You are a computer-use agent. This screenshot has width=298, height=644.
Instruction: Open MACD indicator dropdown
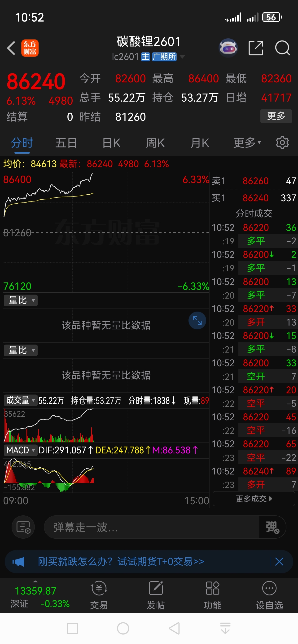point(21,450)
